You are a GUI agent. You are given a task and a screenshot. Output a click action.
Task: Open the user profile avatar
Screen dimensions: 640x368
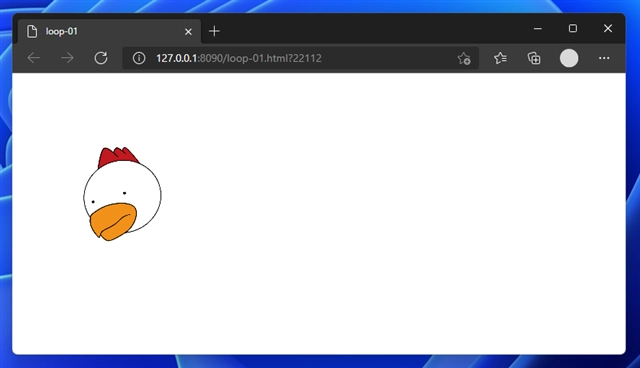(x=569, y=58)
